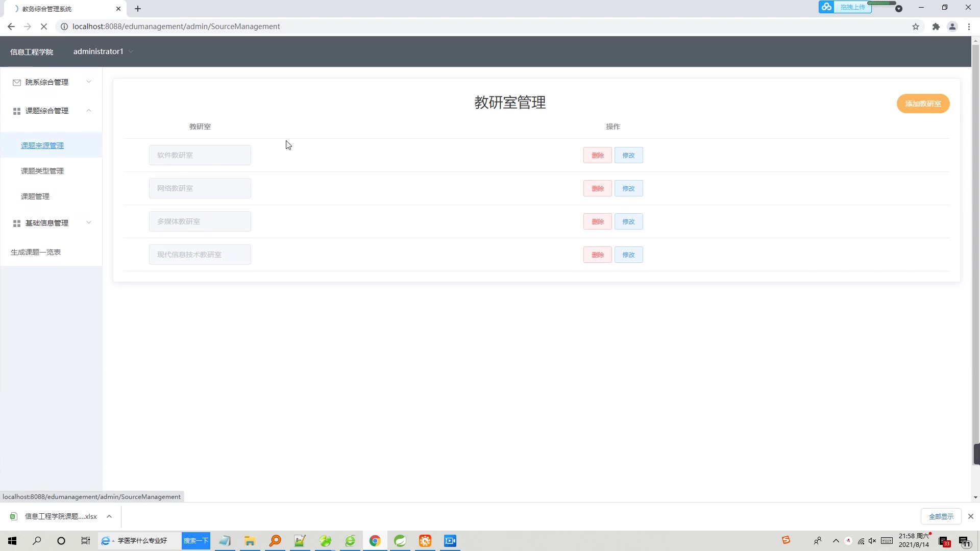980x551 pixels.
Task: Click the 添加教研室 button
Action: click(x=923, y=104)
